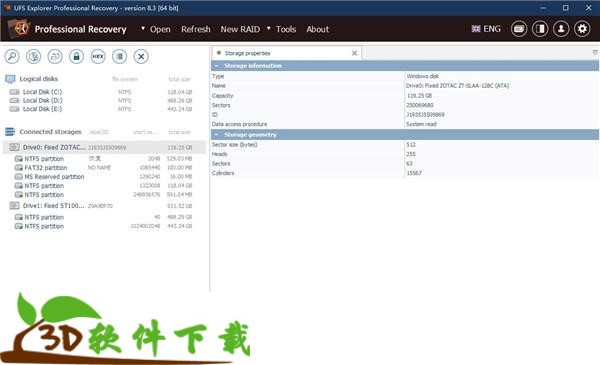Select the NTFS partition sized 591.04 MB

[103, 195]
